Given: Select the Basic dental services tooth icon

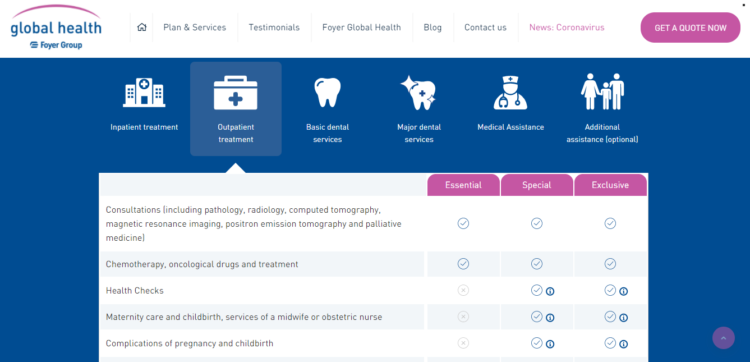Looking at the screenshot, I should (327, 92).
